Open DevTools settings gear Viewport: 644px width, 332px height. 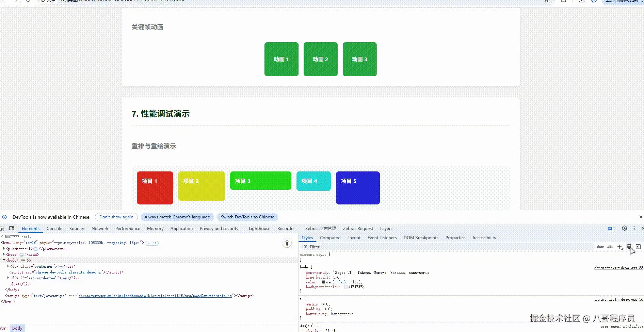pos(625,228)
